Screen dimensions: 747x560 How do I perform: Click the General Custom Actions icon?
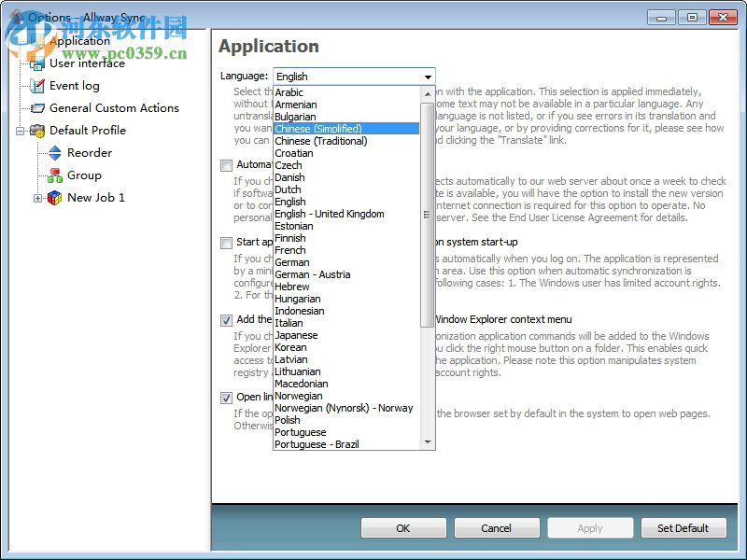point(37,108)
